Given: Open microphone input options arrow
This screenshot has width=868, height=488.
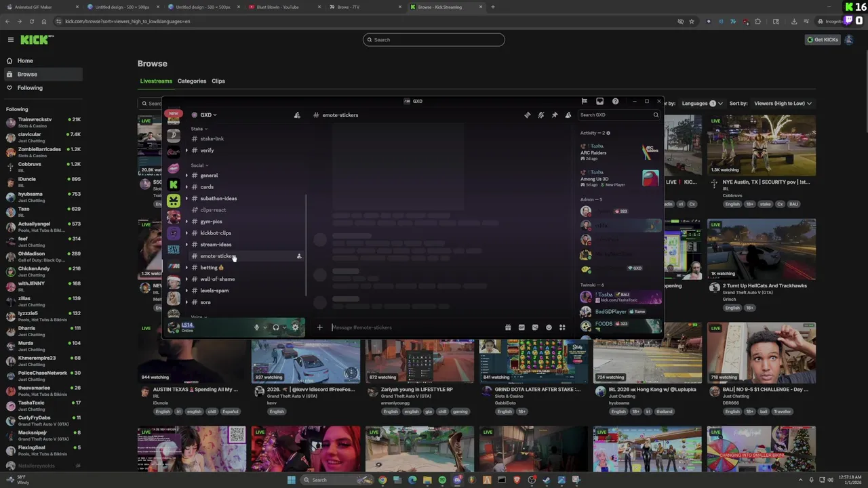Looking at the screenshot, I should point(264,327).
